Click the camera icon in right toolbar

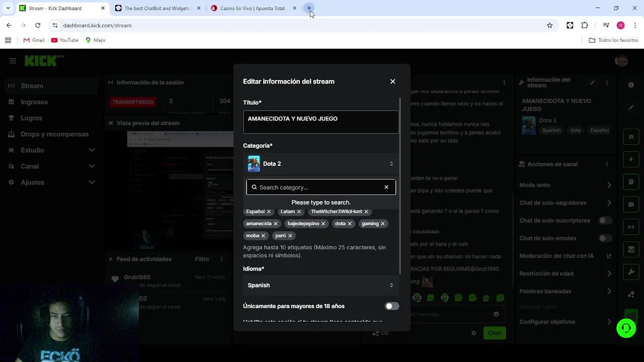[x=631, y=249]
